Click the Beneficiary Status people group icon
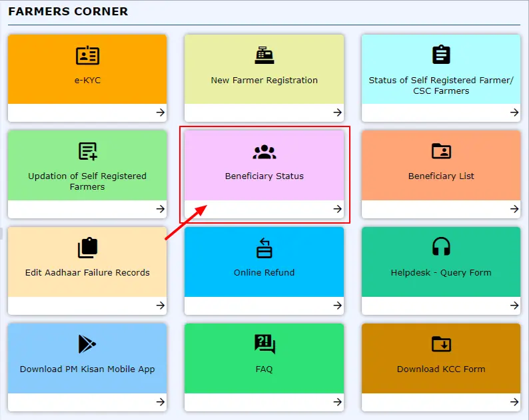Viewport: 529px width, 420px height. point(264,152)
